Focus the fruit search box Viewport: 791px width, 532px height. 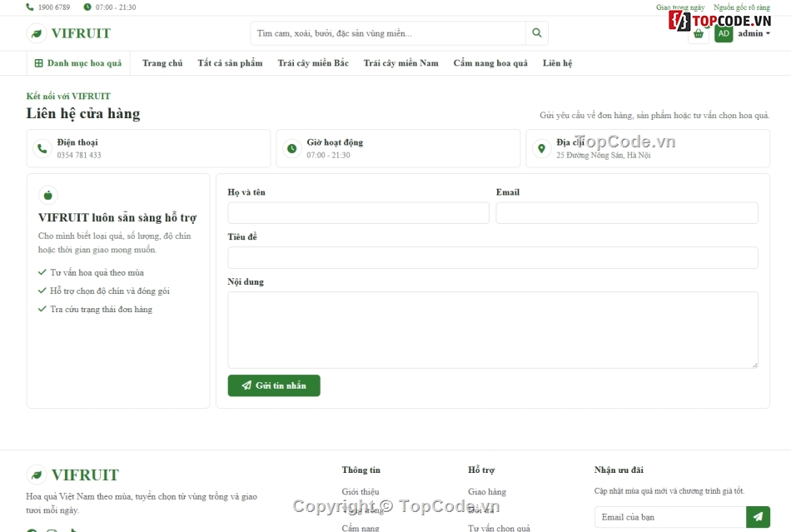tap(388, 33)
